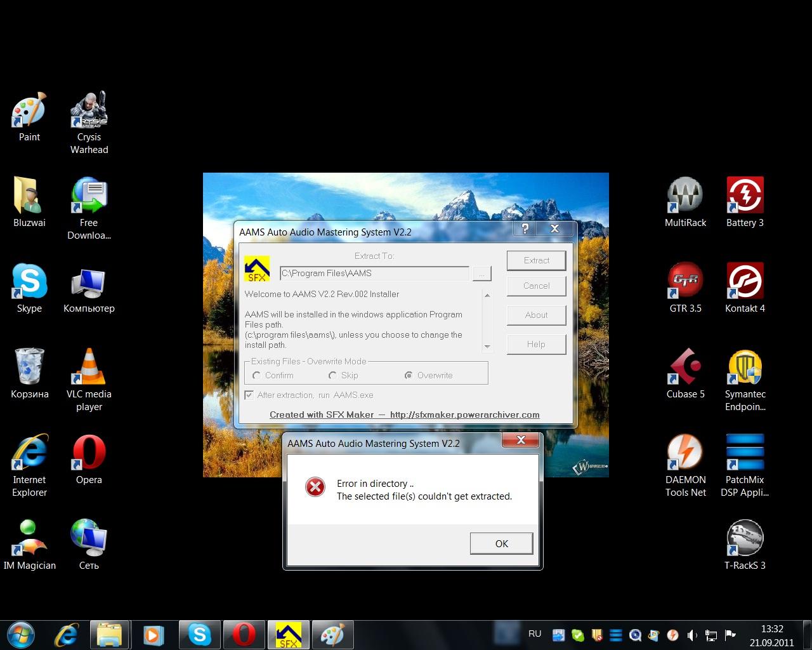Click the Extract To path field
Image resolution: width=812 pixels, height=650 pixels.
coord(374,273)
